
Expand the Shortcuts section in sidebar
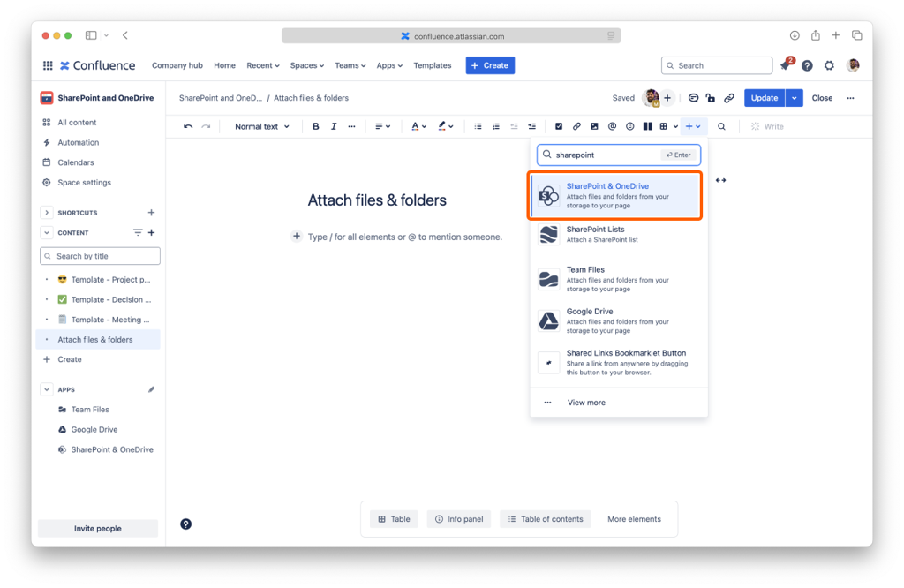click(47, 213)
